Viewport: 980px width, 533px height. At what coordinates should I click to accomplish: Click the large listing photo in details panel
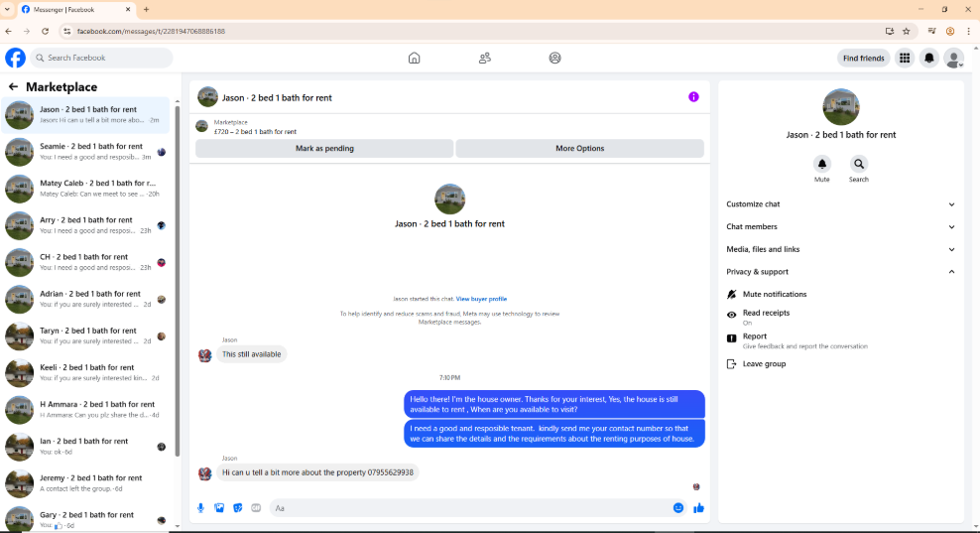(x=840, y=107)
